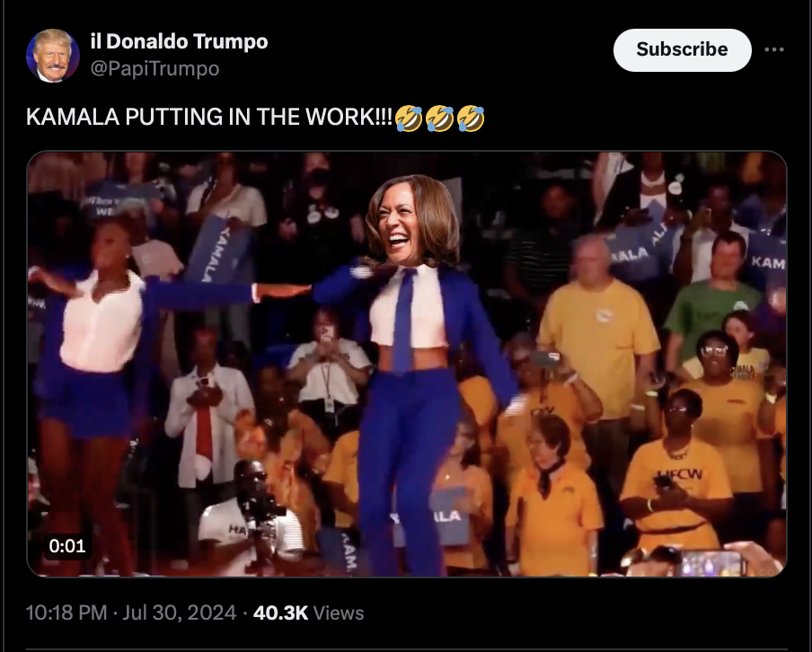Click the Views label
Viewport: 812px width, 652px height.
pyautogui.click(x=339, y=612)
